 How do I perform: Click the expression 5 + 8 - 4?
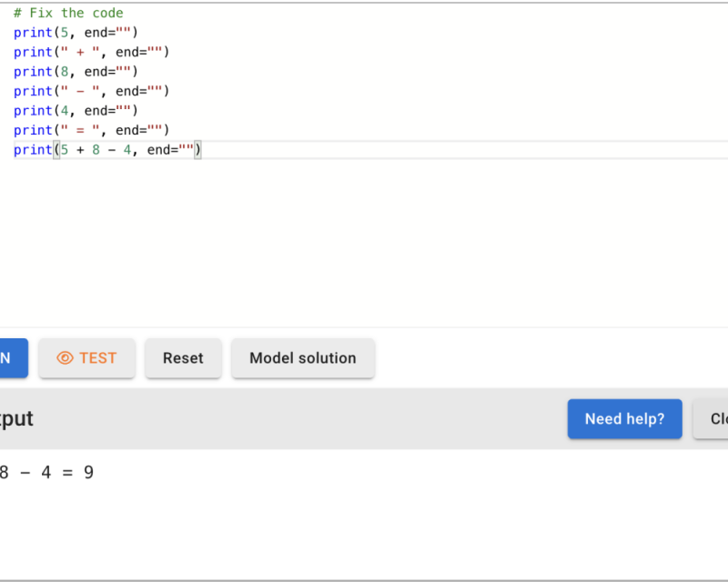pos(94,149)
